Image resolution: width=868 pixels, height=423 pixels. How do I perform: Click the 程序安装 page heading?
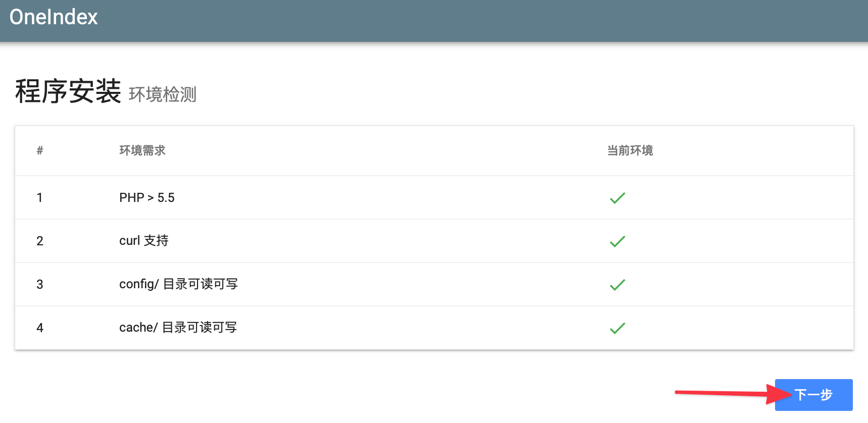68,91
